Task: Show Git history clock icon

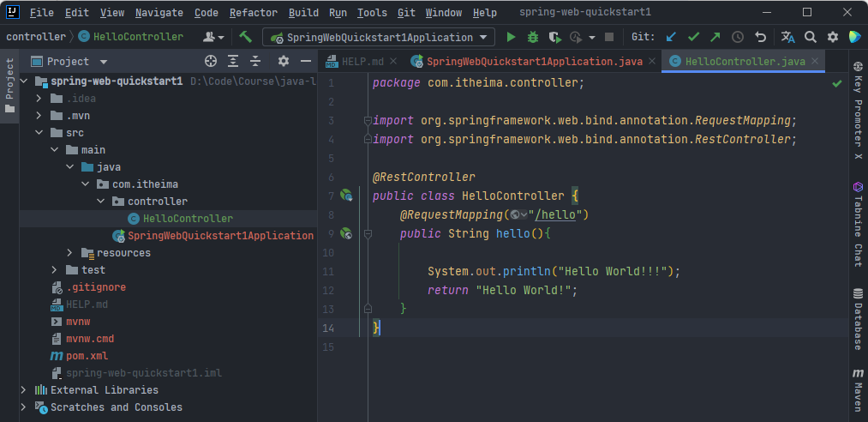Action: click(738, 37)
